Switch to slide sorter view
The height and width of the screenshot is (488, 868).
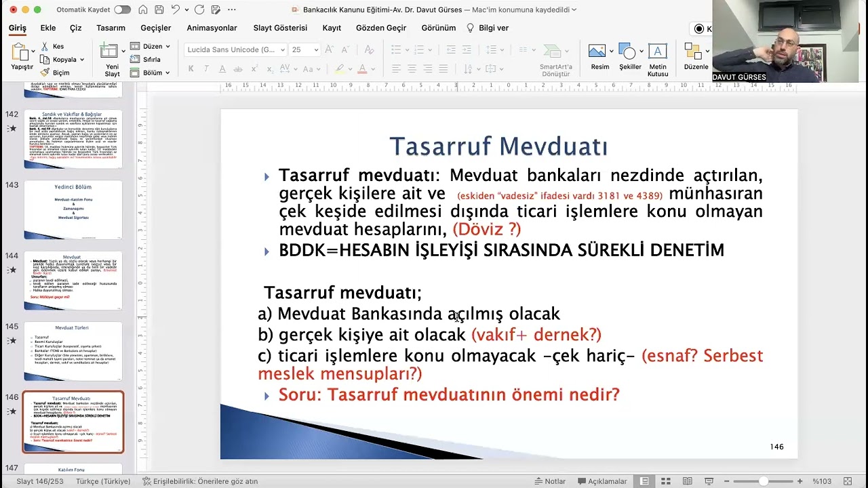(666, 481)
